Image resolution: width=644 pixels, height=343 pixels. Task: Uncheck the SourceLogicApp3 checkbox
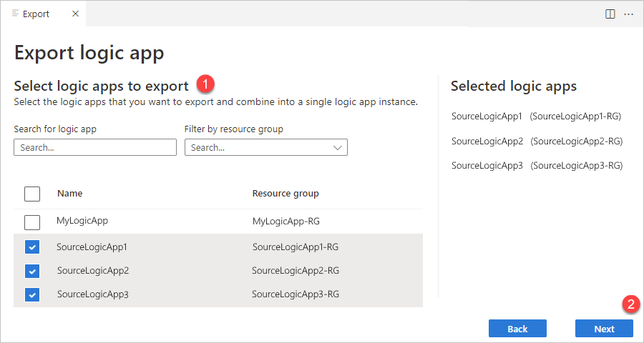click(x=32, y=294)
